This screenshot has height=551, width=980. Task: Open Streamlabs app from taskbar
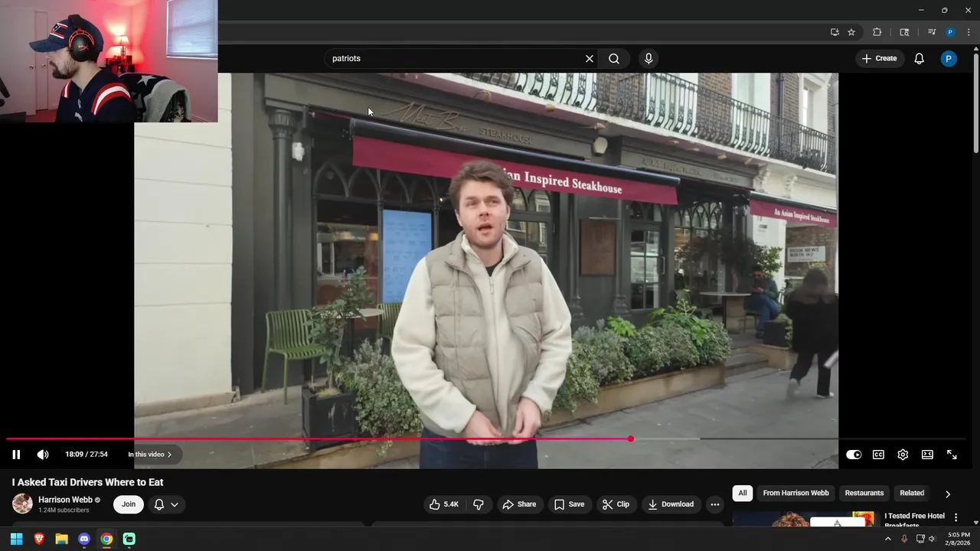(x=129, y=539)
